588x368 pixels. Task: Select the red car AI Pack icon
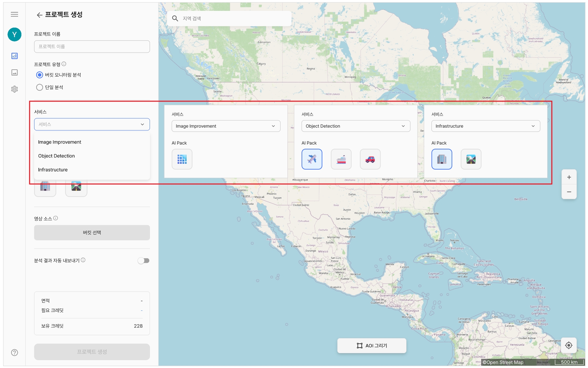click(370, 159)
